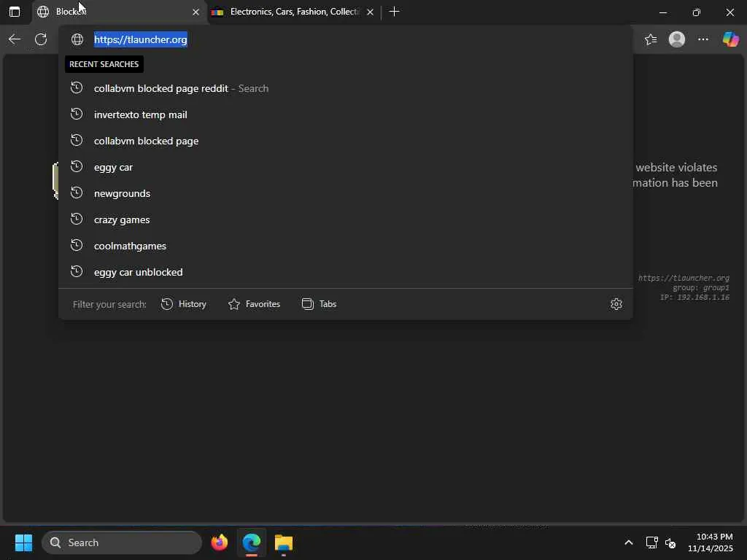This screenshot has width=747, height=560.
Task: Go back to the previous page
Action: coord(15,39)
